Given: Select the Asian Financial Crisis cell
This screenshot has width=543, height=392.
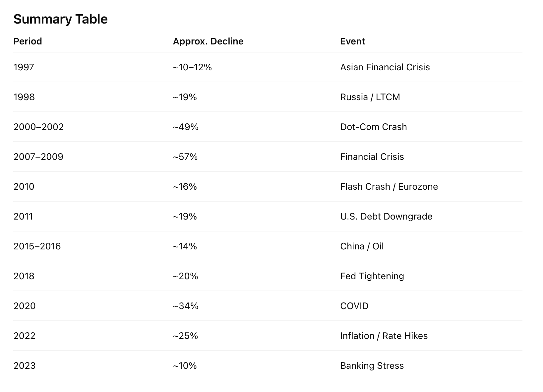Looking at the screenshot, I should tap(385, 67).
